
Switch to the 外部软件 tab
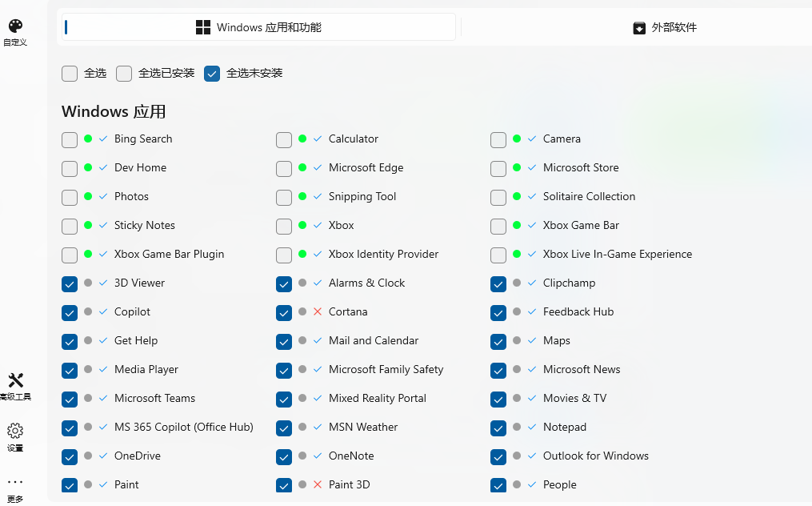(665, 27)
